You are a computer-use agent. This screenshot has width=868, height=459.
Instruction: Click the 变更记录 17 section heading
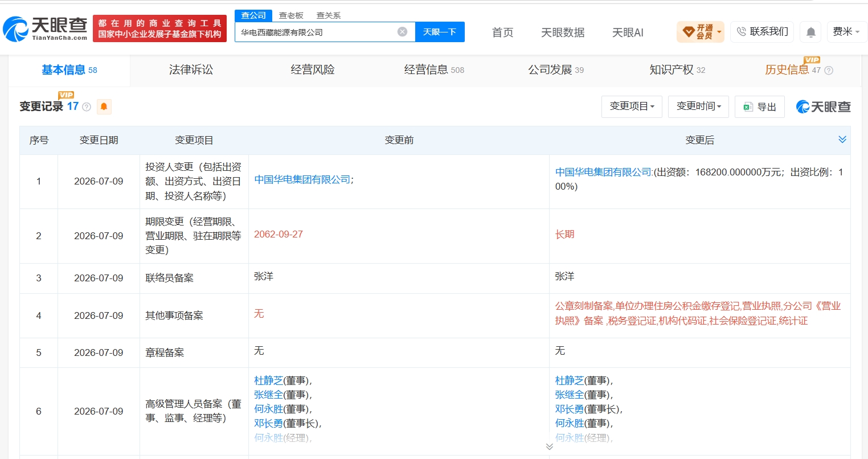pyautogui.click(x=49, y=106)
